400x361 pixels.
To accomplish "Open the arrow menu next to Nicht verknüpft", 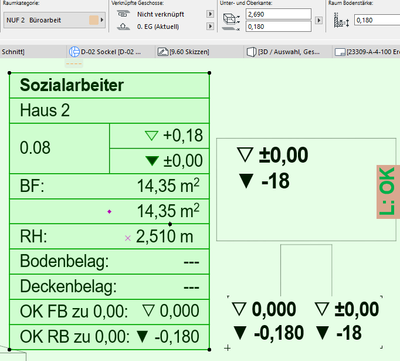I will (210, 14).
